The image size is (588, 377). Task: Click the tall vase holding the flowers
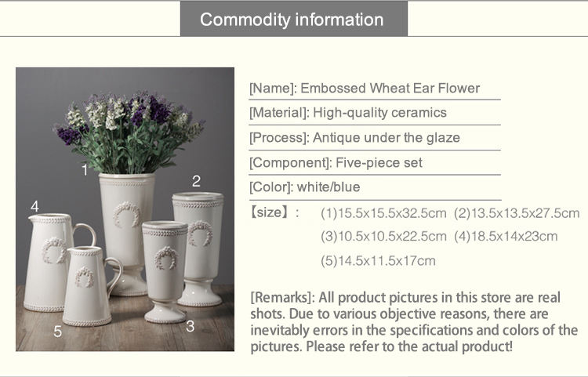coord(126,227)
